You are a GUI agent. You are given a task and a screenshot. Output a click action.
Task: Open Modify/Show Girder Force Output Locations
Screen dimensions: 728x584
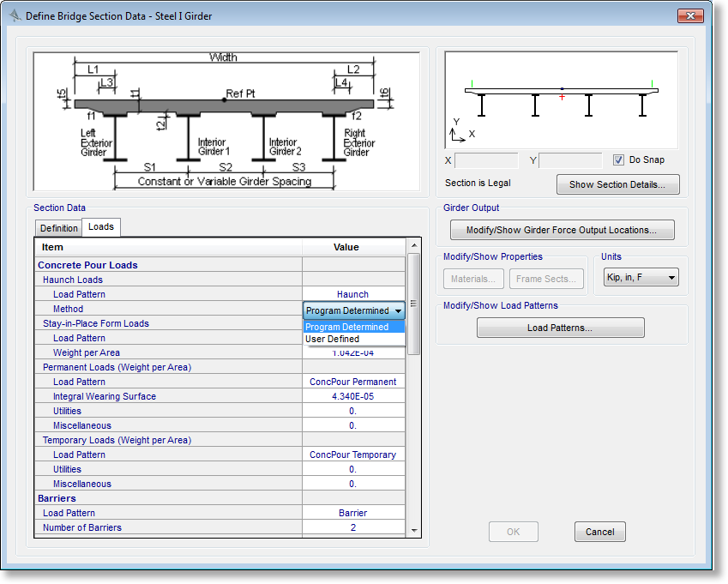(562, 230)
